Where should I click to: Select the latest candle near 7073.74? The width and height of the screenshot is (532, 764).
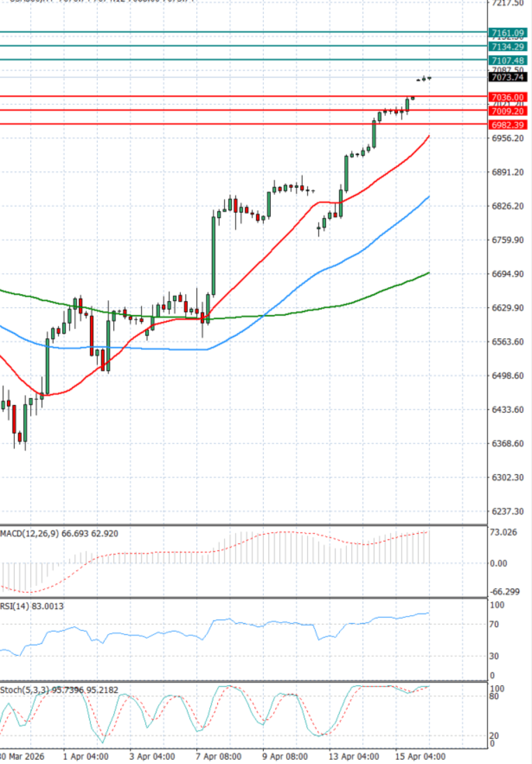pos(429,78)
